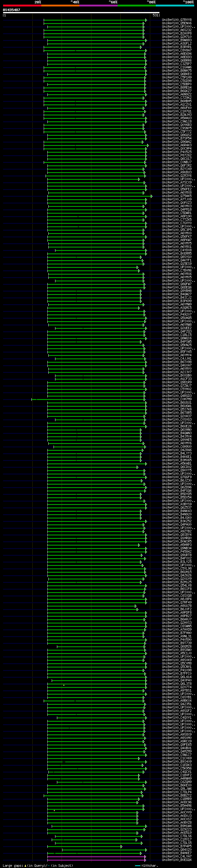Viewport: 197px width, 868px height.
Task: Select the query name AV435487
Action: point(11,10)
